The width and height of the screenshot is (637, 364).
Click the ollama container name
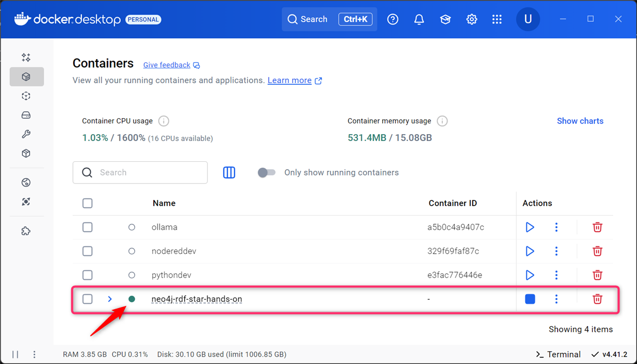(x=164, y=227)
